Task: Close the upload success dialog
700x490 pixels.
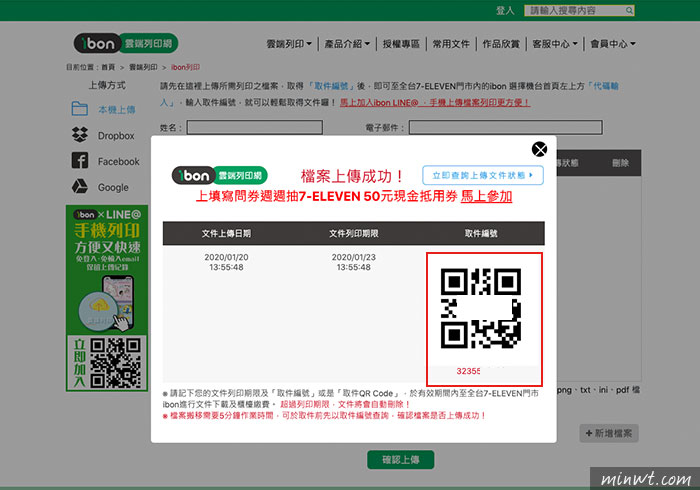Action: pyautogui.click(x=539, y=149)
